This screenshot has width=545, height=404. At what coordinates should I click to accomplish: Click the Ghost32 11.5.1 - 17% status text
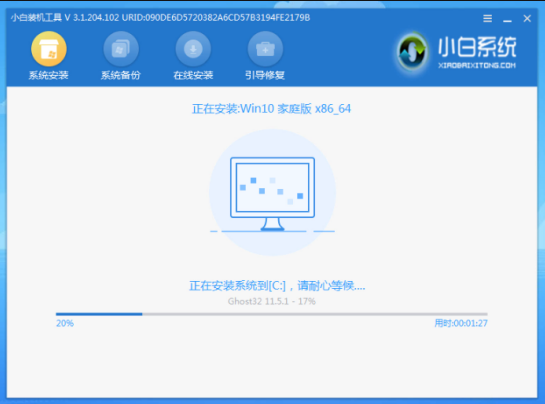point(272,301)
